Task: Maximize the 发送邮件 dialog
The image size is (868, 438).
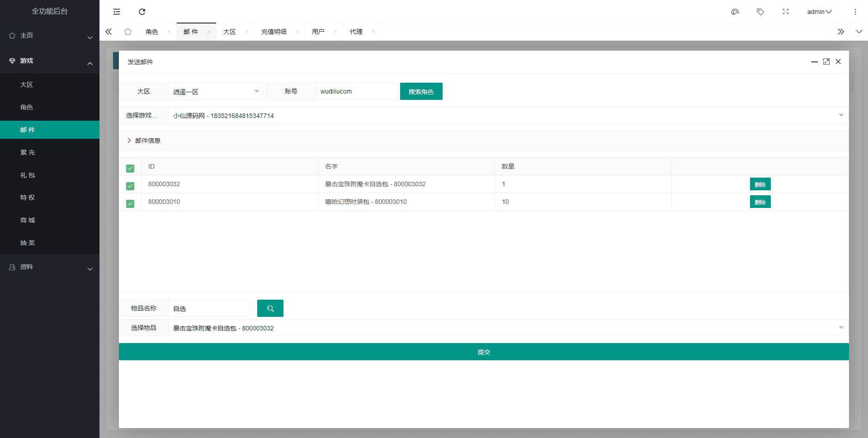Action: [x=826, y=61]
